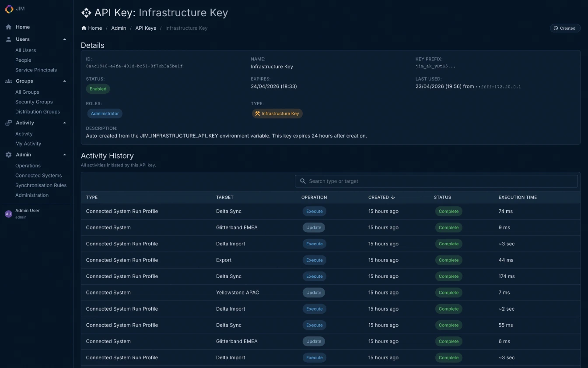Select the Home icon in the sidebar
This screenshot has width=588, height=368.
click(8, 27)
